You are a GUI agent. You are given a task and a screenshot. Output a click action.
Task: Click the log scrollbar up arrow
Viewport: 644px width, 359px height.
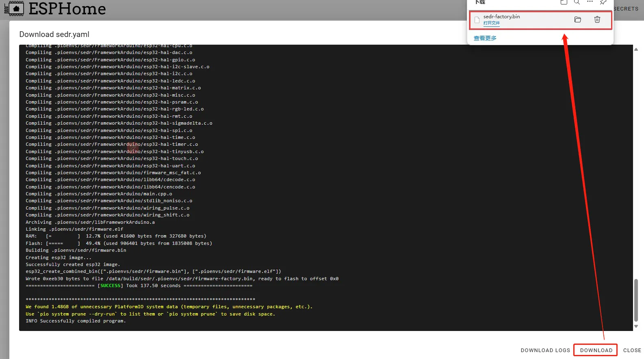click(636, 49)
